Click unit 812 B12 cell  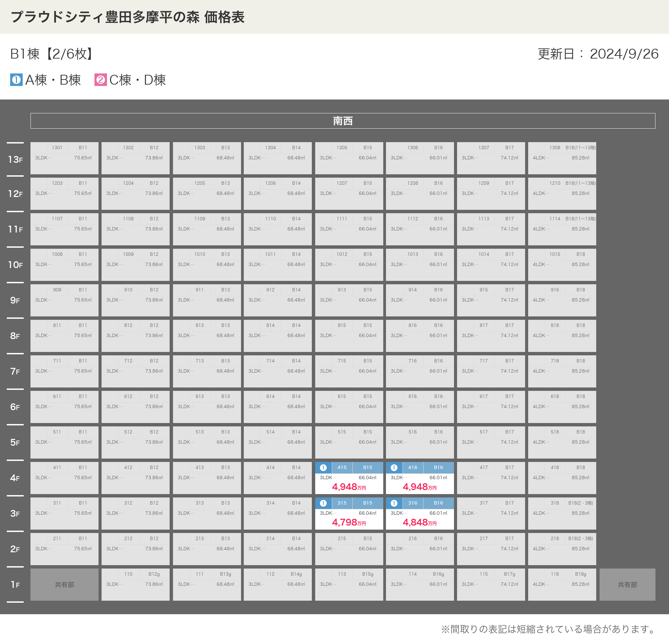tap(135, 336)
